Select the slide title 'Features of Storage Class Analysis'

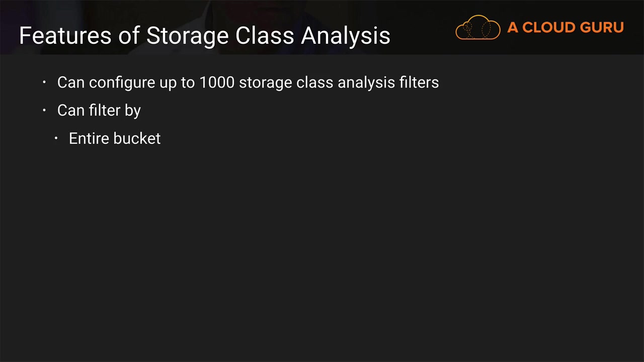click(204, 36)
